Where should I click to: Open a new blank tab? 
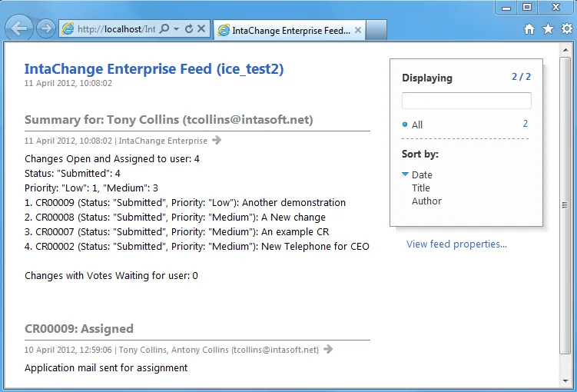point(376,30)
